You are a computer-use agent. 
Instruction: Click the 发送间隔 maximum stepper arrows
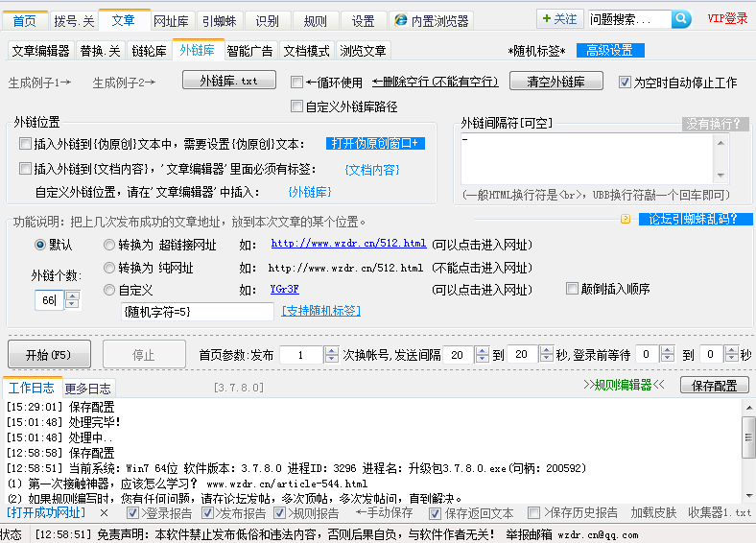(x=546, y=354)
